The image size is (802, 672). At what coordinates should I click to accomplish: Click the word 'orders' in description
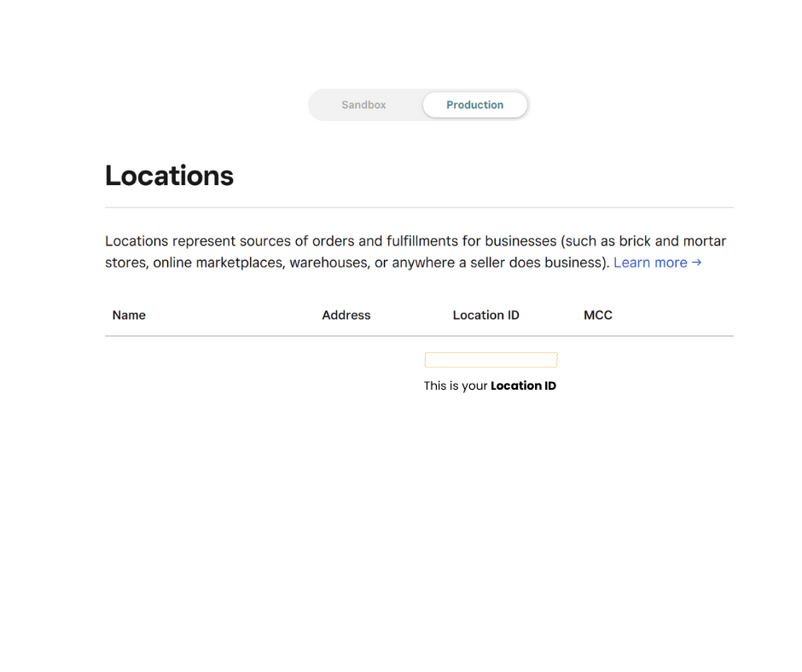(x=334, y=241)
